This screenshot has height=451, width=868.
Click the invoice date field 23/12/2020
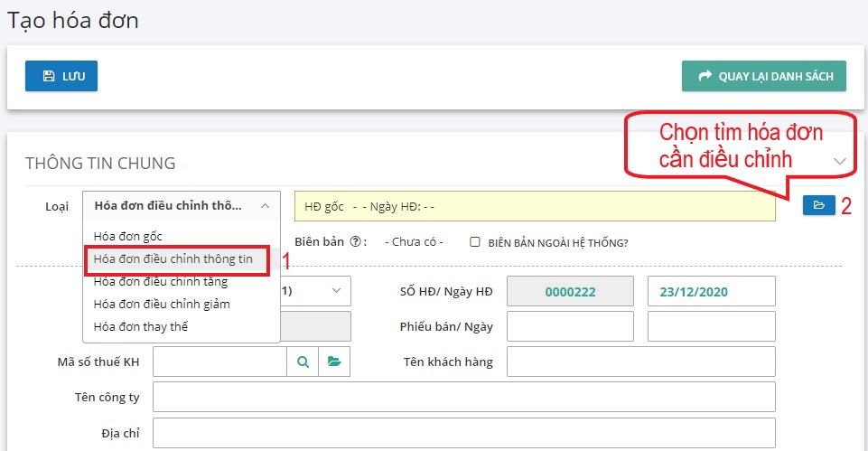tap(711, 292)
